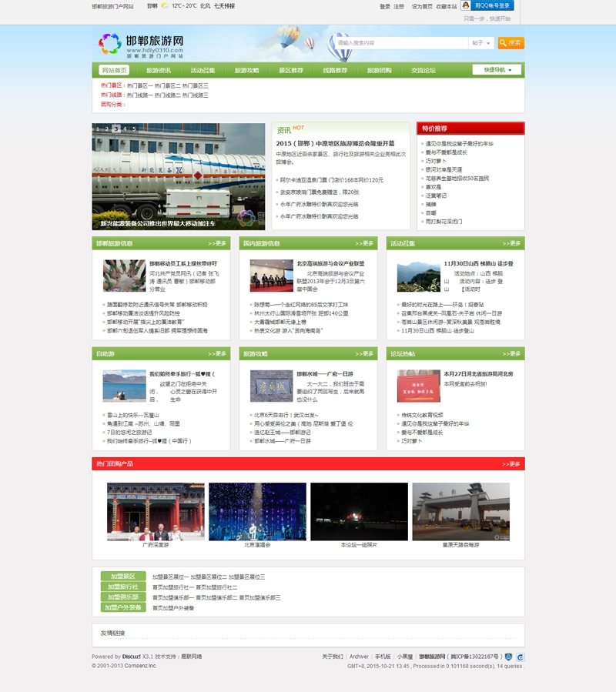Click the red 特价推荐 panel header
This screenshot has height=692, width=616.
coord(470,129)
